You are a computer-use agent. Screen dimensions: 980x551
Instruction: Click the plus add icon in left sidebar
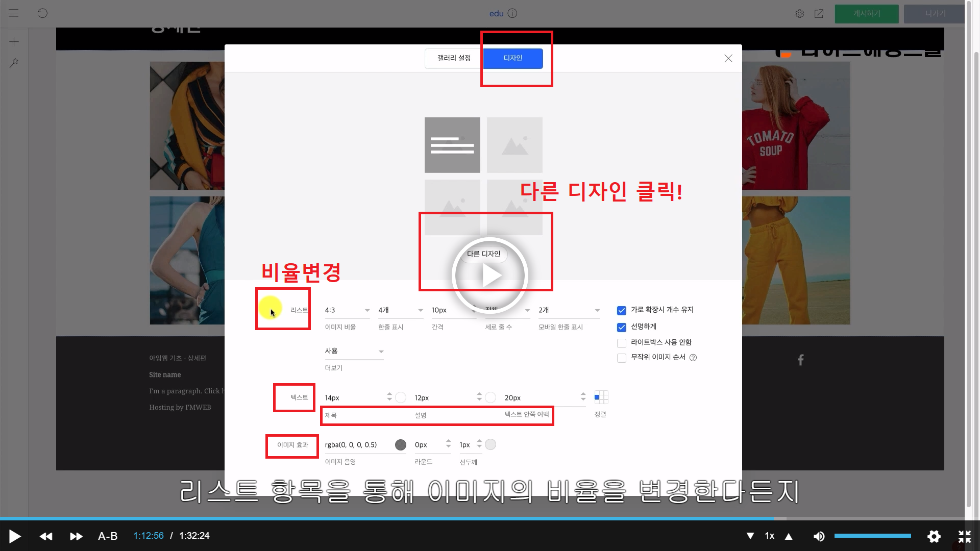click(14, 42)
